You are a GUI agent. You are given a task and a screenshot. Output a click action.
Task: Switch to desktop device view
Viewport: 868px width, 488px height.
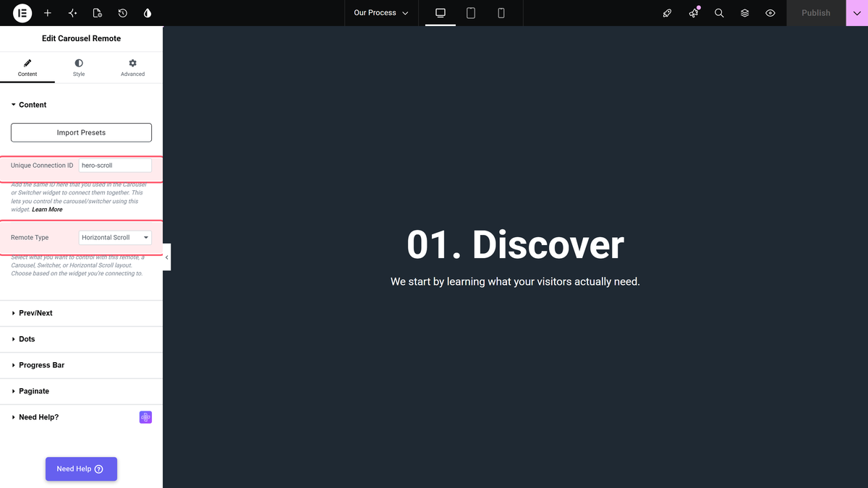441,13
